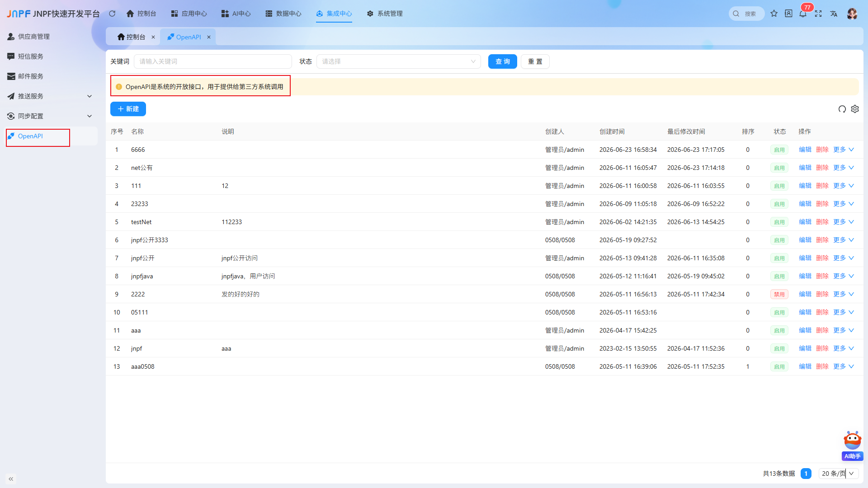Image resolution: width=868 pixels, height=488 pixels.
Task: Click the header search box
Action: pyautogui.click(x=746, y=14)
